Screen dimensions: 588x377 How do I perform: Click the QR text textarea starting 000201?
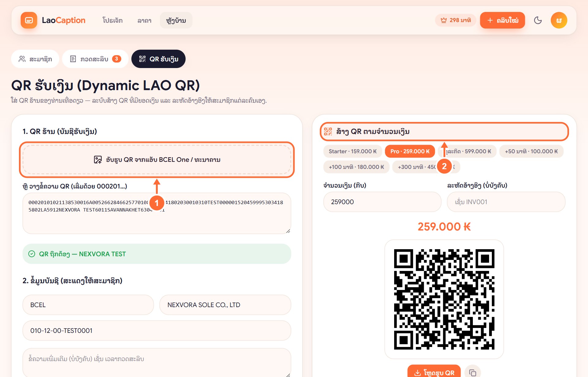pyautogui.click(x=157, y=213)
